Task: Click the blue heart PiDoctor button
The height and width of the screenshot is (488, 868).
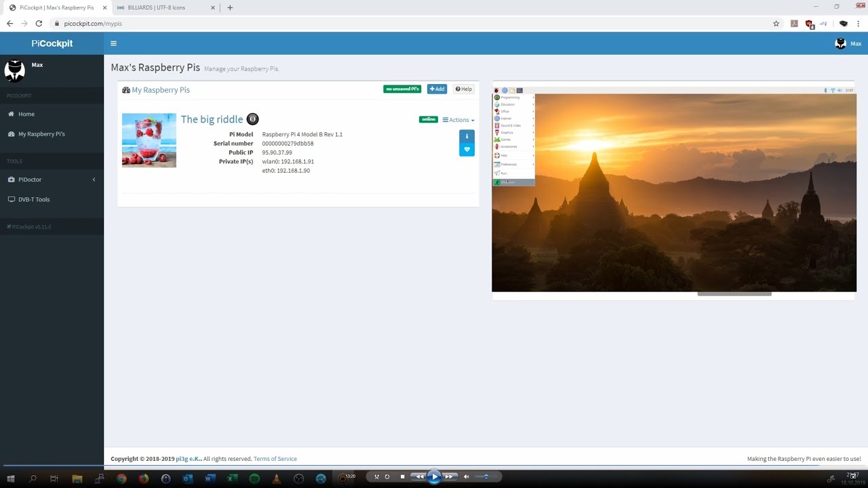Action: 467,150
